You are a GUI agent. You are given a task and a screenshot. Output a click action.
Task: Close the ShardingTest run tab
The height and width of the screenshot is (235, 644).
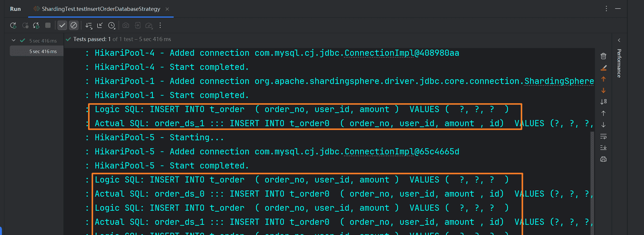pyautogui.click(x=167, y=9)
